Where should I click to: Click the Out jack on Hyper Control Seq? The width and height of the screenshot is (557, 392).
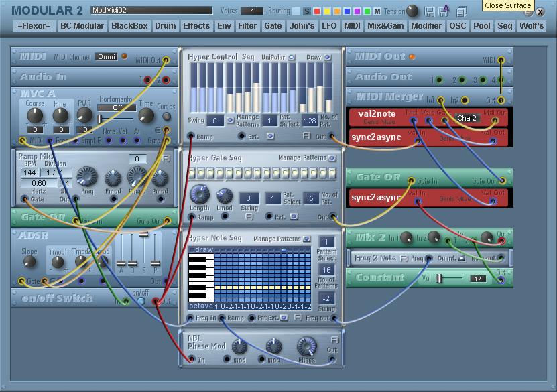332,137
